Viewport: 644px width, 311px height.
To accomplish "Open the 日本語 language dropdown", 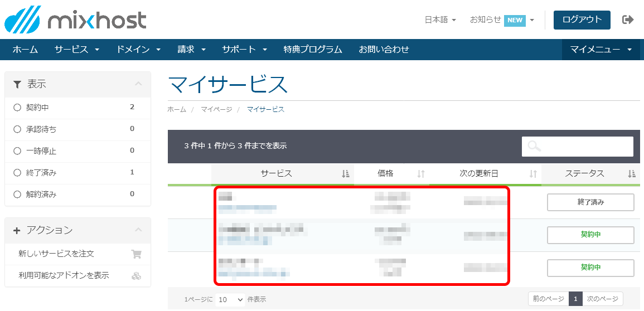I will click(x=440, y=20).
